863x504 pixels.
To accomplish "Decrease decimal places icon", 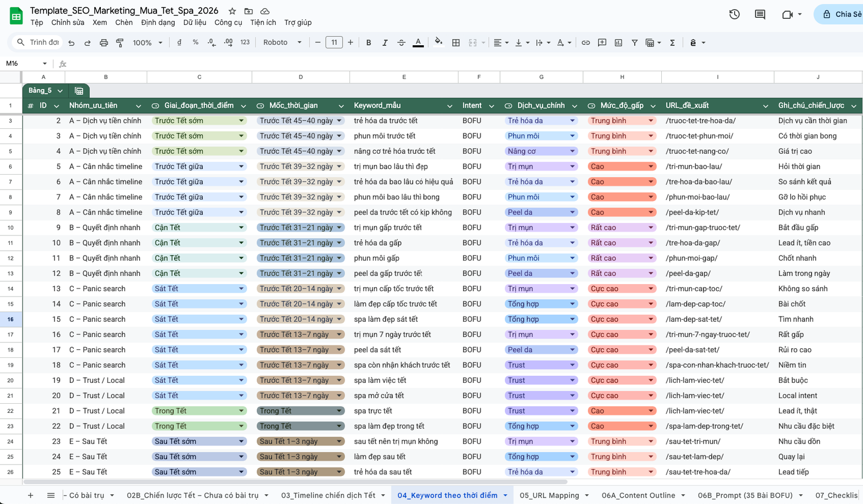I will [x=211, y=43].
